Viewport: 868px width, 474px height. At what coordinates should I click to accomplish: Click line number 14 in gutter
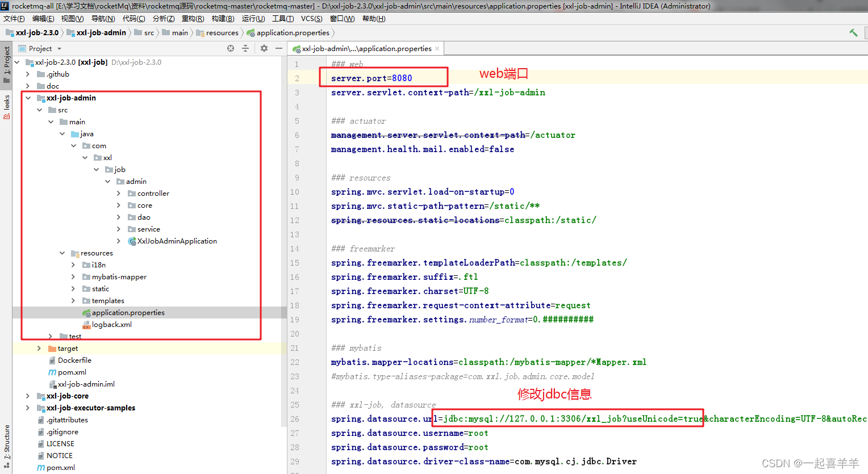click(x=294, y=249)
